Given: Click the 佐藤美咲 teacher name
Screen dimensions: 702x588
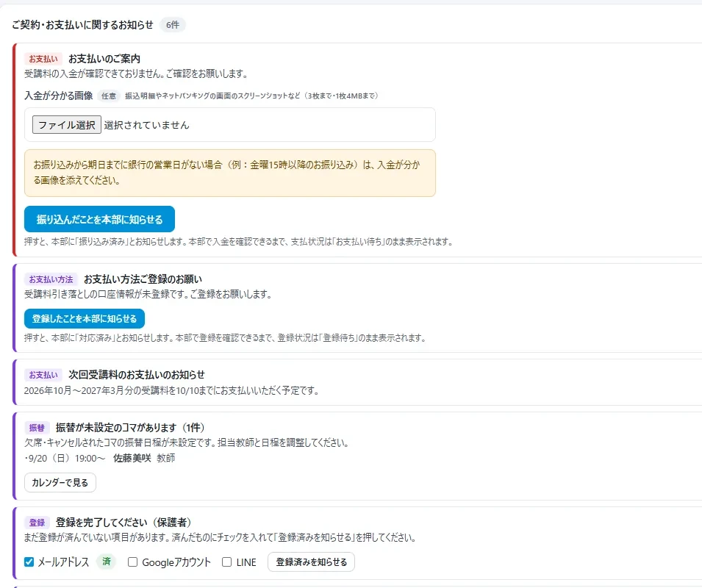Looking at the screenshot, I should [132, 458].
